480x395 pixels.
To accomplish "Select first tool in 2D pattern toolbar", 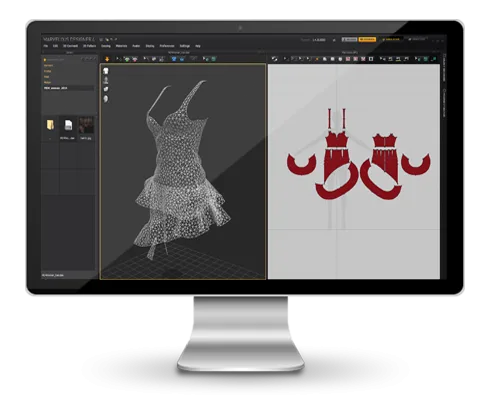I will pyautogui.click(x=274, y=59).
